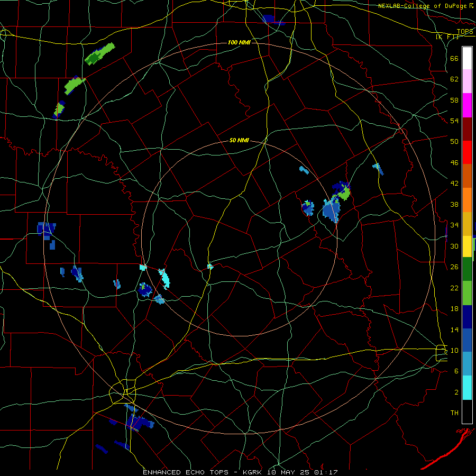The image size is (476, 476).
Task: Click the light pink legend swatch
Action: tap(467, 81)
